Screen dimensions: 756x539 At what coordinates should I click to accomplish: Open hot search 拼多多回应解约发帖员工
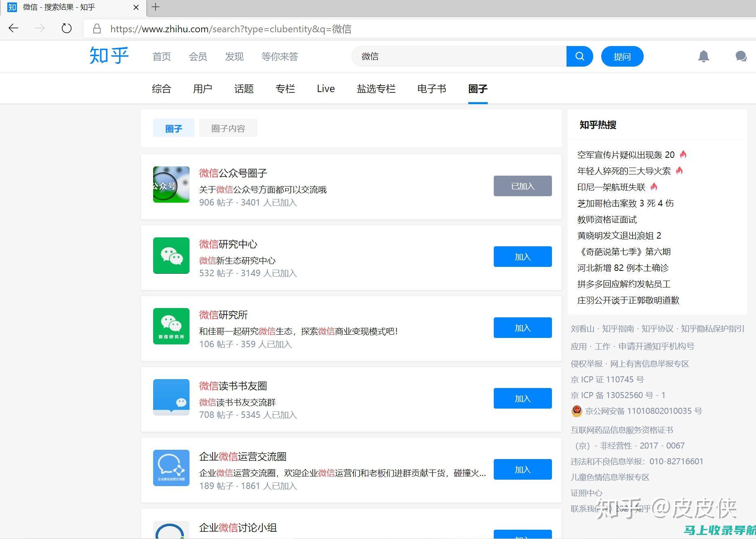624,284
